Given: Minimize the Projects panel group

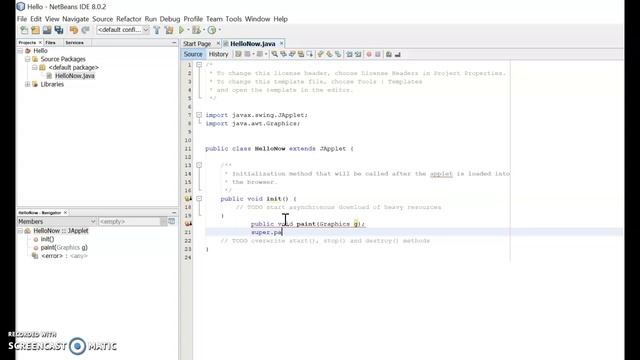Looking at the screenshot, I should [x=174, y=42].
